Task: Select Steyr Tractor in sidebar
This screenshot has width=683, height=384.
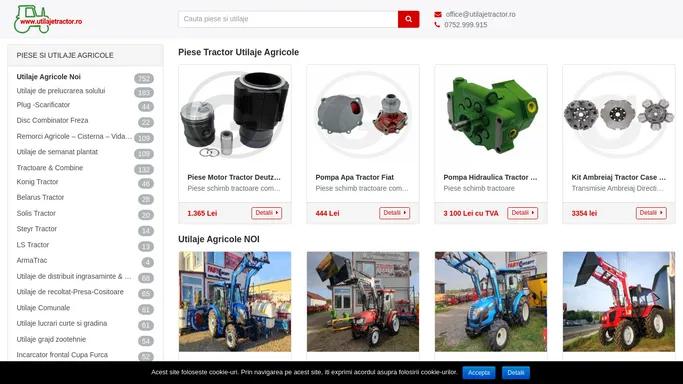Action: (x=37, y=229)
